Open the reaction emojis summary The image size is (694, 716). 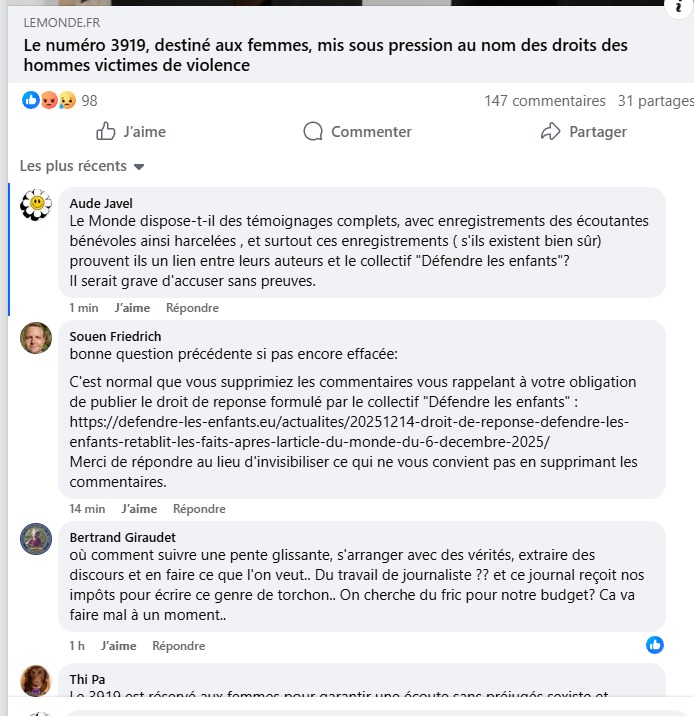[48, 100]
